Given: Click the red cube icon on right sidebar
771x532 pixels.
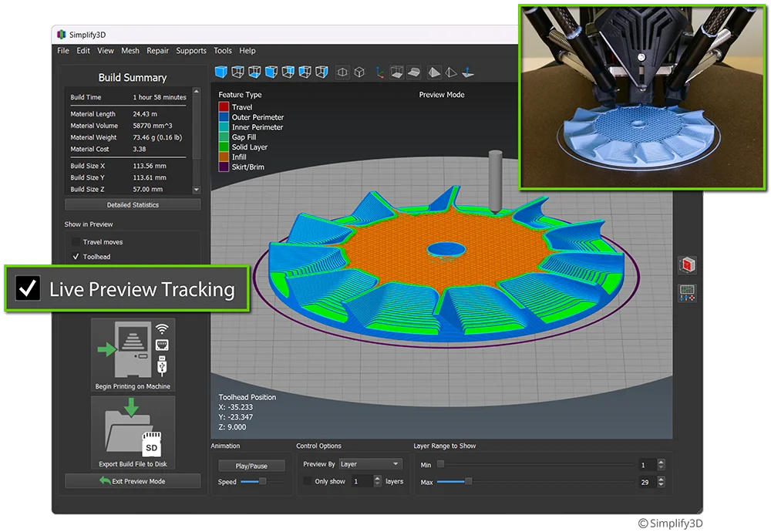Looking at the screenshot, I should point(687,265).
